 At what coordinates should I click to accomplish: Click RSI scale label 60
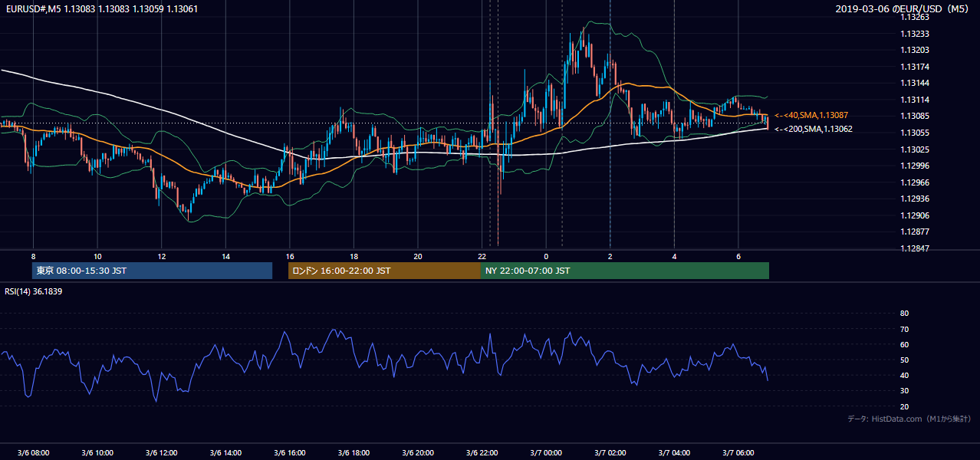[x=904, y=344]
